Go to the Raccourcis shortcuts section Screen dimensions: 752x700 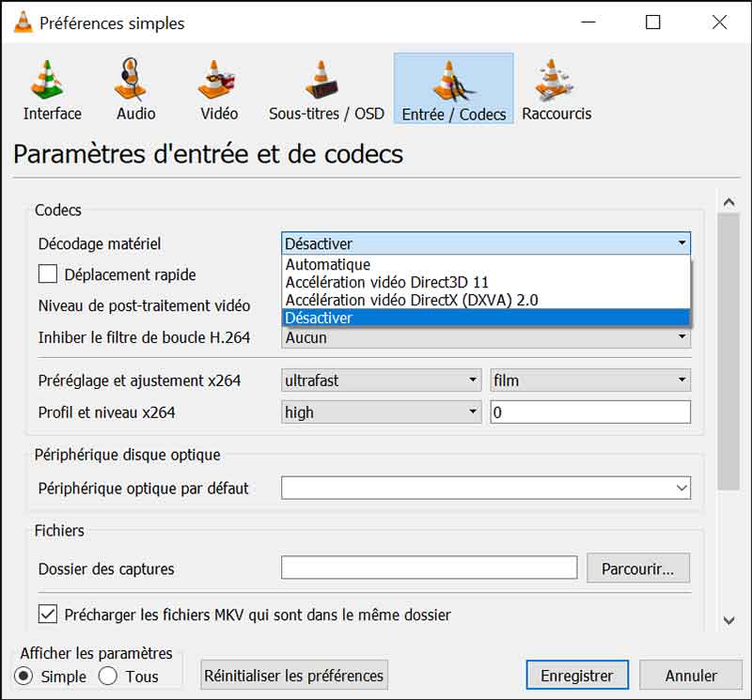[555, 89]
